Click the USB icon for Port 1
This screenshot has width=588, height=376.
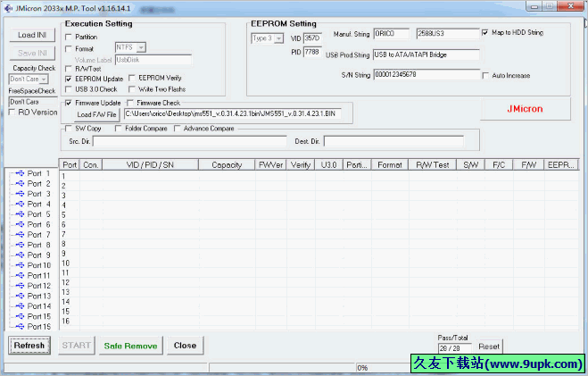[20, 173]
